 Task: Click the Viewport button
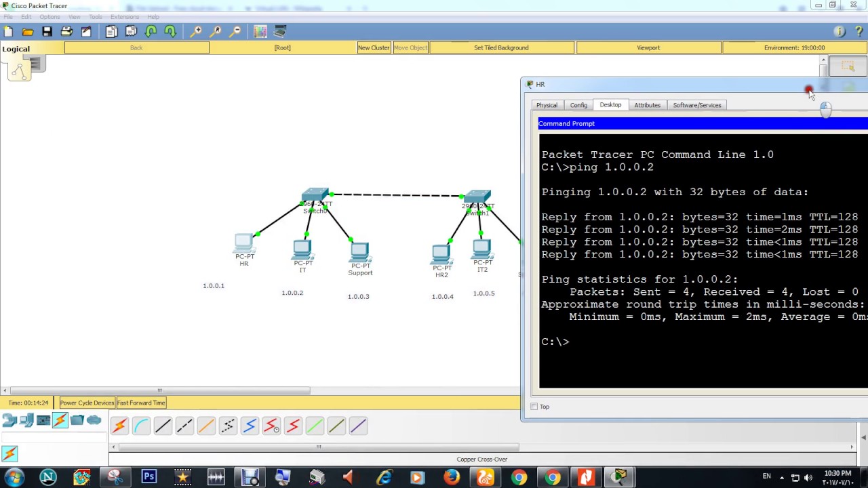click(648, 47)
